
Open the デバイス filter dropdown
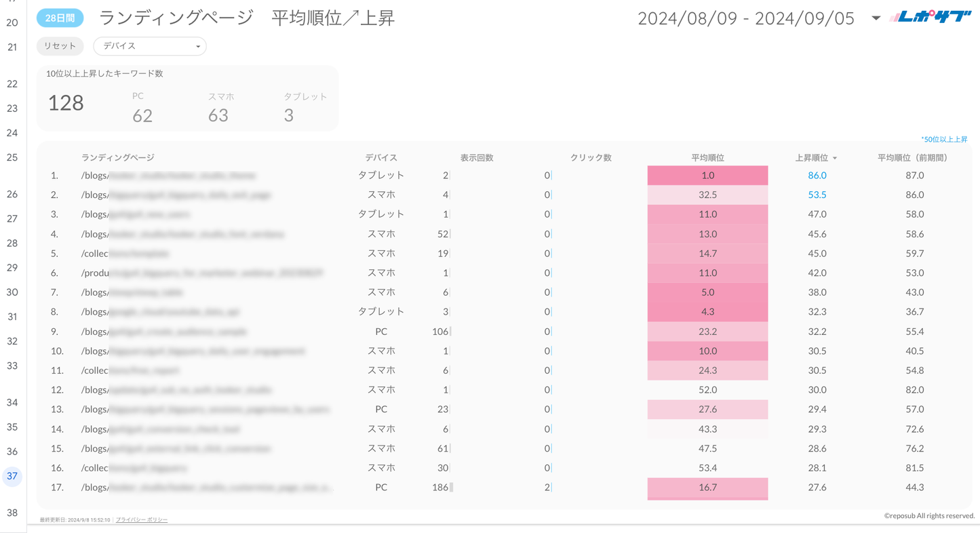pyautogui.click(x=149, y=46)
